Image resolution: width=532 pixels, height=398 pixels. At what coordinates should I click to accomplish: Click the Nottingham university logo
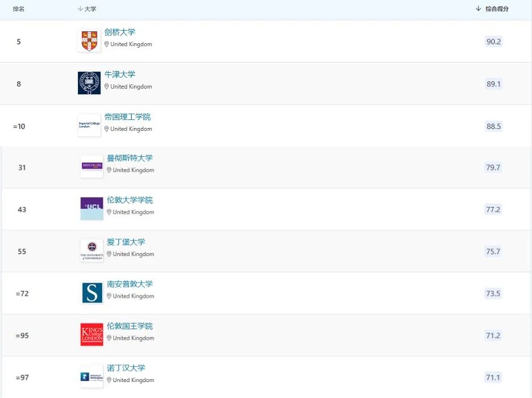(x=91, y=376)
